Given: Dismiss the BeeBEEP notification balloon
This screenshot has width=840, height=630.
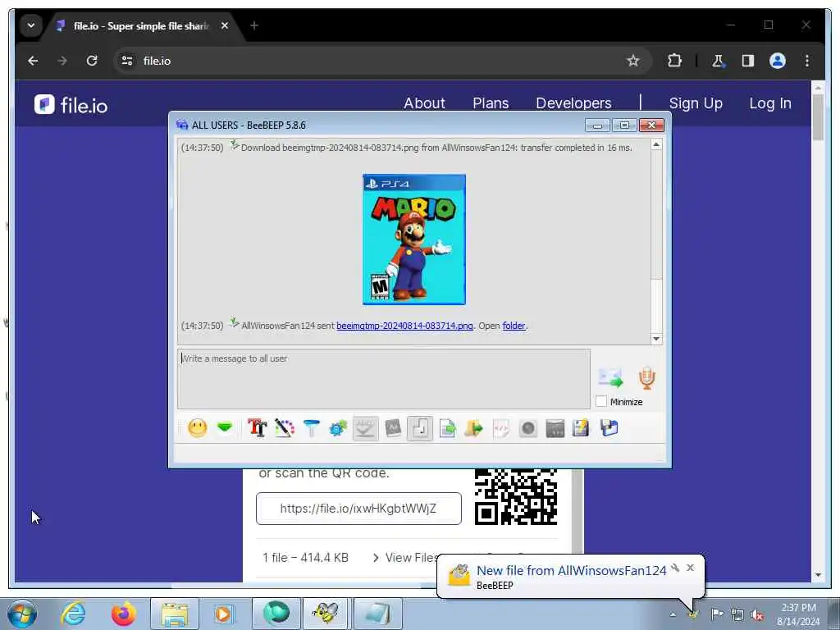Looking at the screenshot, I should 691,568.
